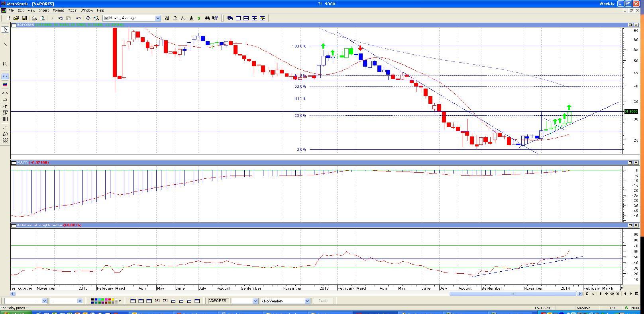Image resolution: width=644 pixels, height=314 pixels.
Task: Click the context help arrow-question icon
Action: click(215, 18)
